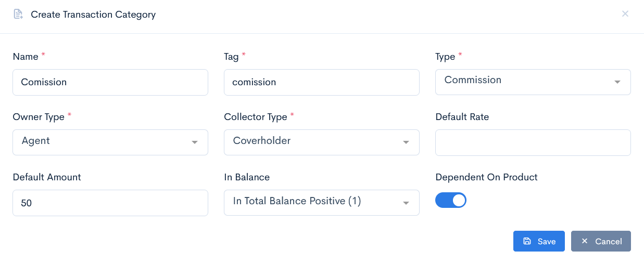This screenshot has width=644, height=264.
Task: Click the Dependent On Product label
Action: tap(486, 177)
